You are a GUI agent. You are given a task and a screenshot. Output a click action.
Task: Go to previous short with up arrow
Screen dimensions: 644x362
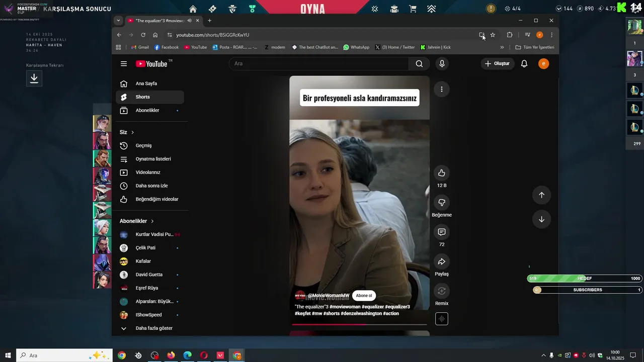[x=542, y=195]
